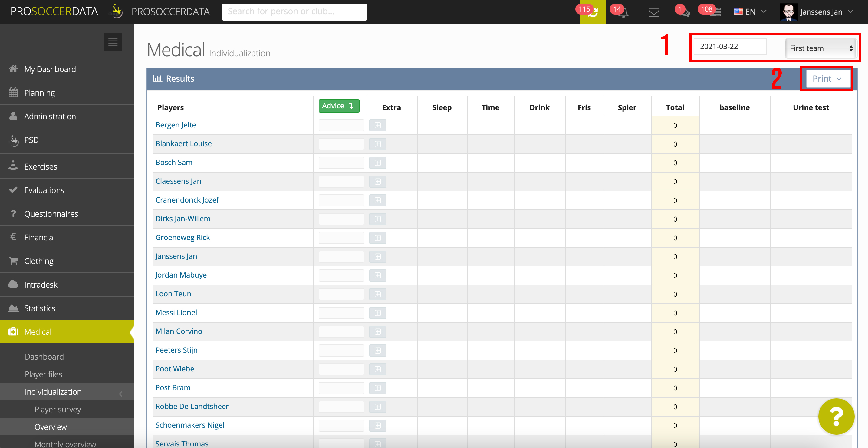Open the tasks list icon with 108 badge

click(715, 12)
